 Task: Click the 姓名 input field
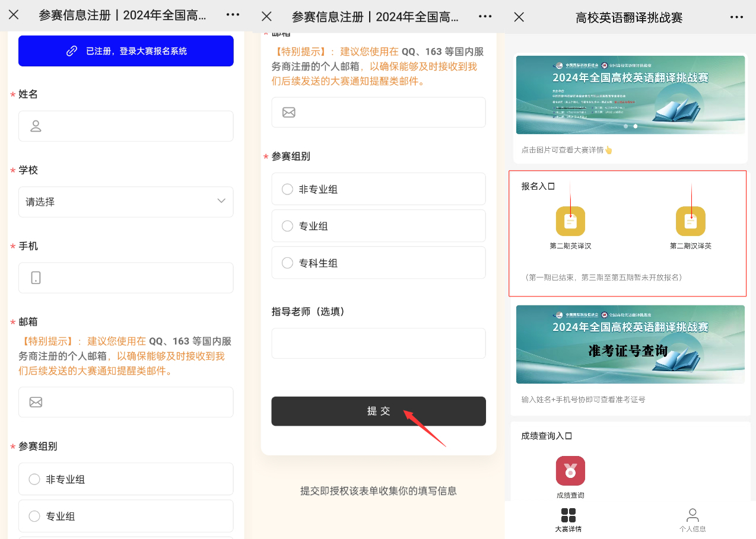click(126, 126)
